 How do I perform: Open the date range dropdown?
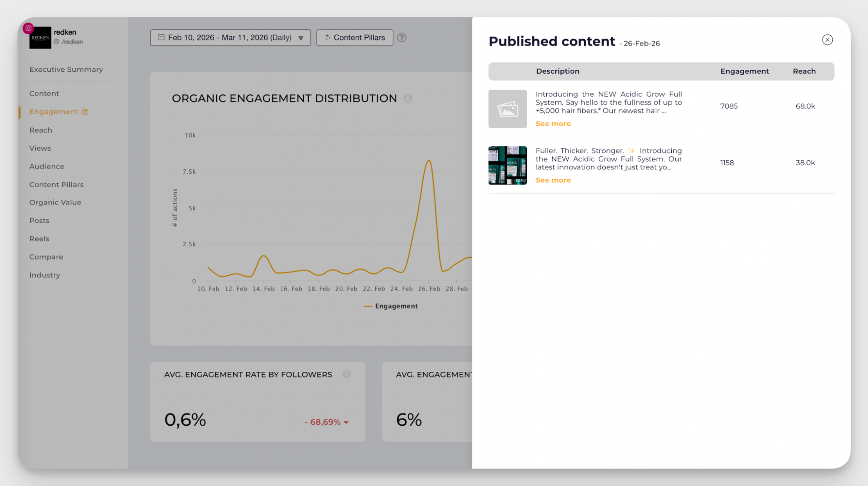[x=229, y=38]
